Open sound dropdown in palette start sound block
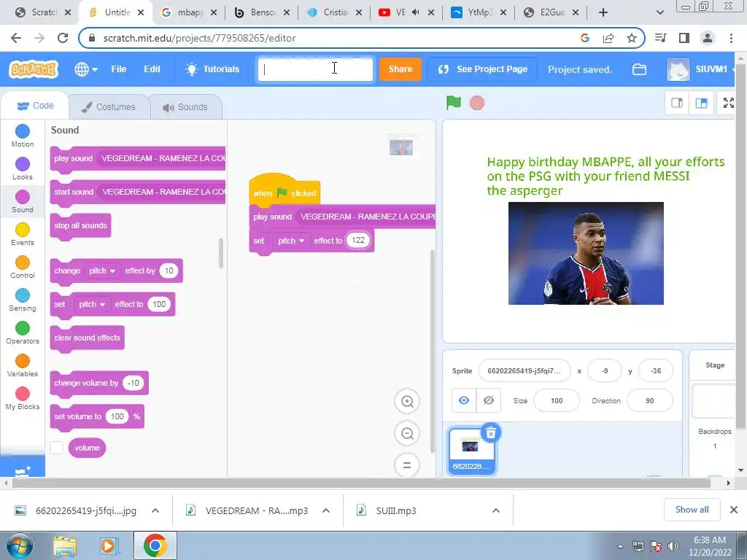 point(163,192)
